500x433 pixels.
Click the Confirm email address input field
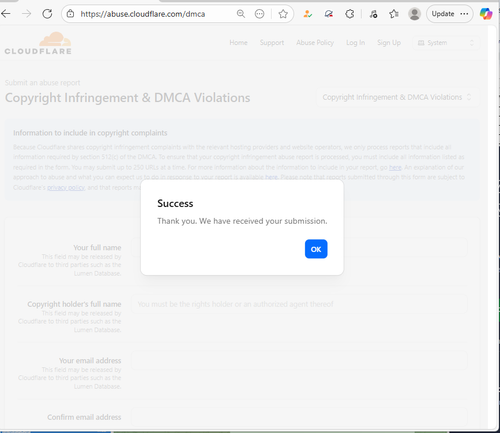pyautogui.click(x=299, y=417)
